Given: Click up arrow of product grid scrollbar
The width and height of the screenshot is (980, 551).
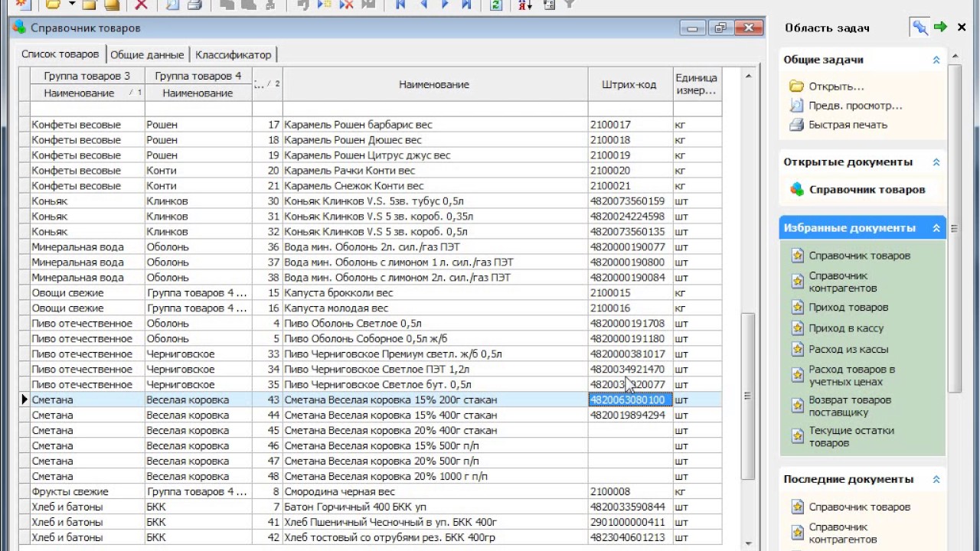Looking at the screenshot, I should coord(748,76).
